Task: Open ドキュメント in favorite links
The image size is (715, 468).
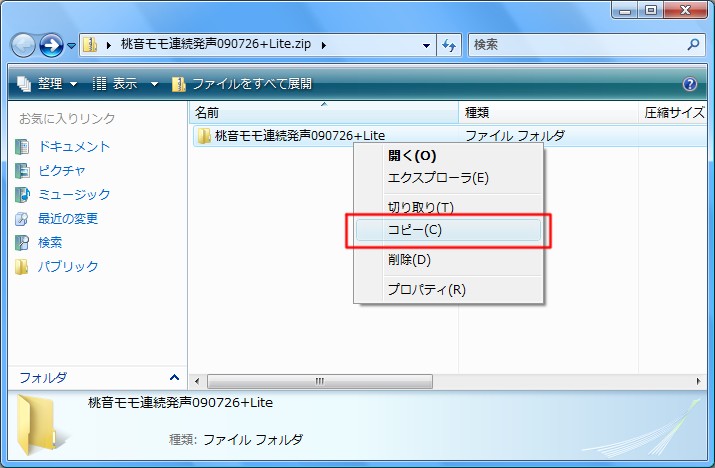Action: tap(74, 146)
